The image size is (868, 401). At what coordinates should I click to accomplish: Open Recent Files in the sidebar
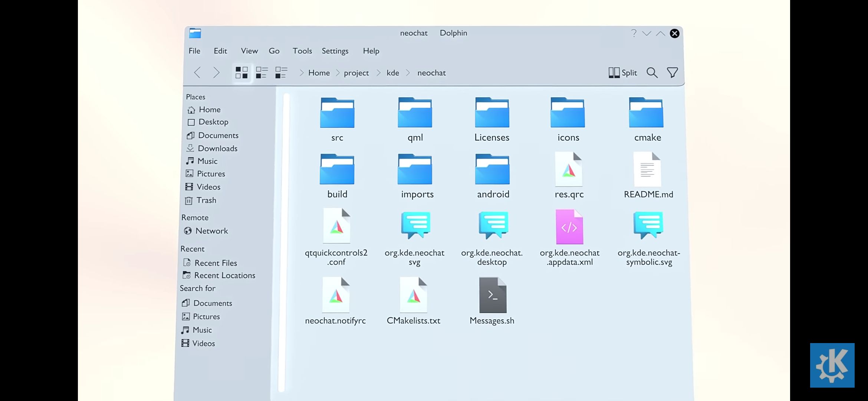tap(216, 263)
